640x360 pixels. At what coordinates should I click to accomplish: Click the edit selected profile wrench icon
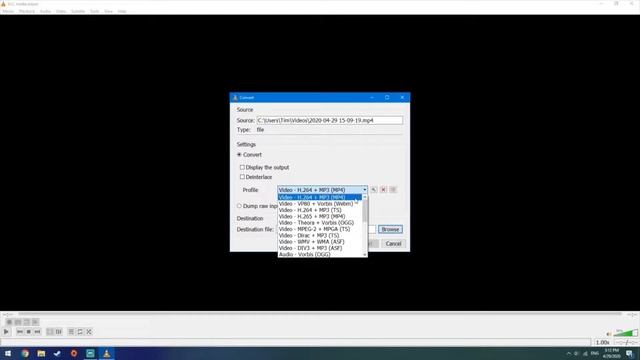(x=373, y=190)
